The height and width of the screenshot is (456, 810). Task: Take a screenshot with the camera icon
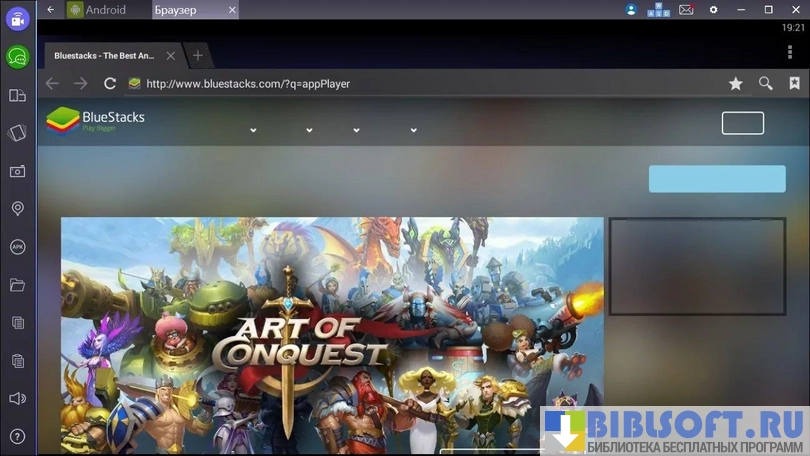point(17,171)
